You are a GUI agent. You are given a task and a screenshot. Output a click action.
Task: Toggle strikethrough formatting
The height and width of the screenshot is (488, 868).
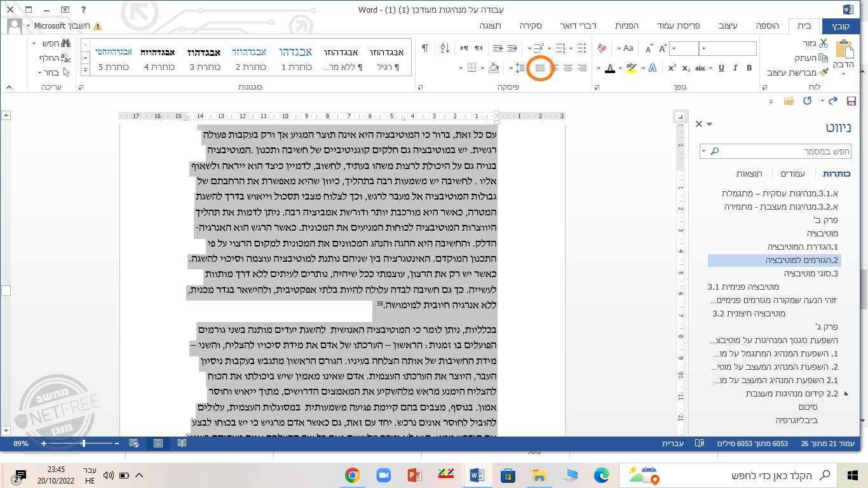point(700,69)
